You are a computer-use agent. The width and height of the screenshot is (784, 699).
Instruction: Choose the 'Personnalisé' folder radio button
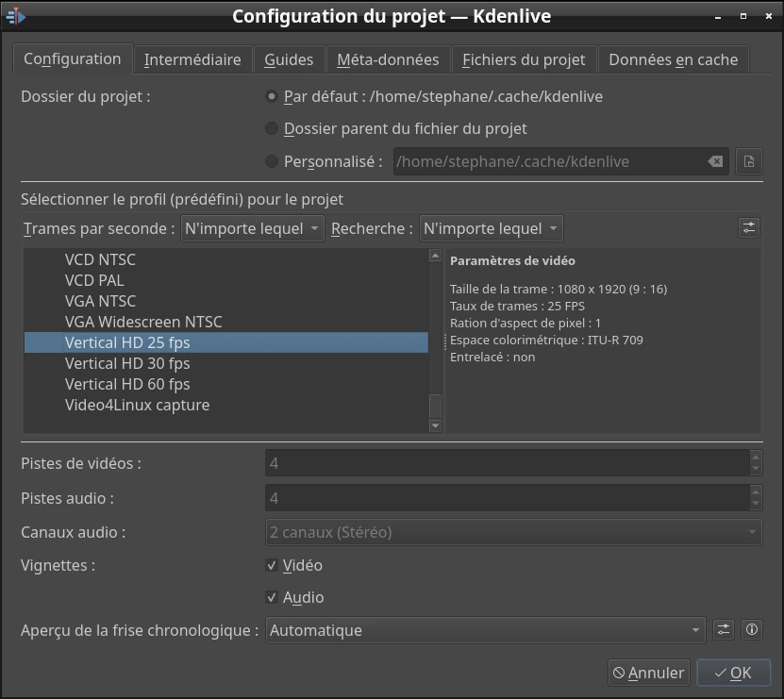click(273, 161)
